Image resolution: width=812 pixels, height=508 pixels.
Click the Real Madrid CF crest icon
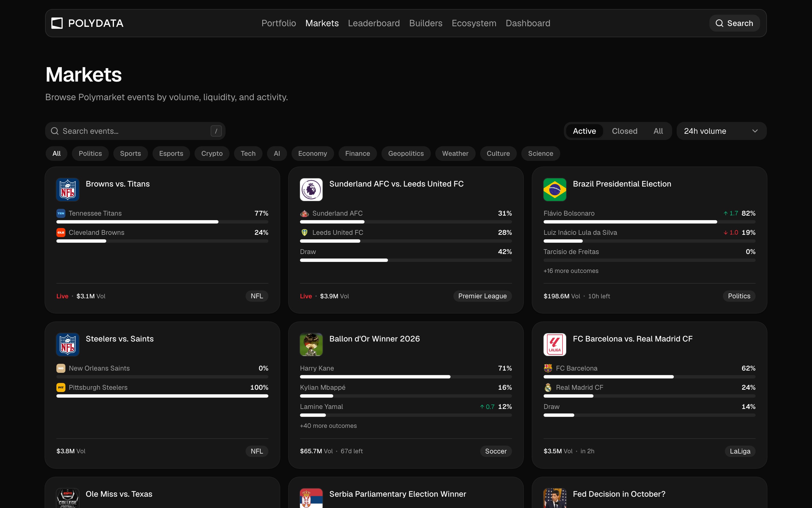point(548,387)
